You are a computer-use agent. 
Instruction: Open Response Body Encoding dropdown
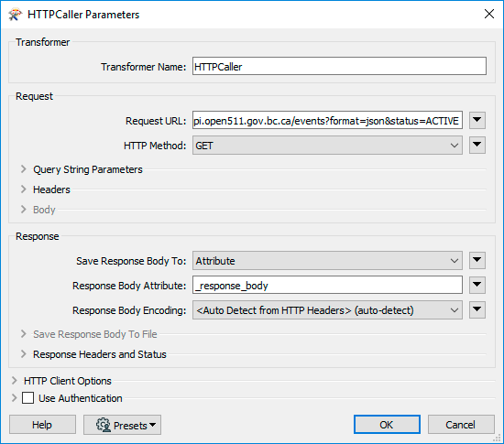[x=327, y=309]
